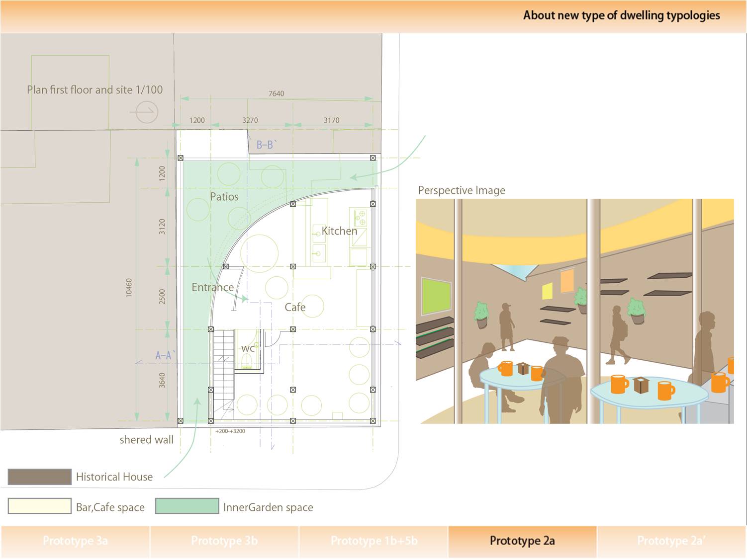Click the page title about dwelling typologies
Screen dimensions: 747x560
coord(621,15)
